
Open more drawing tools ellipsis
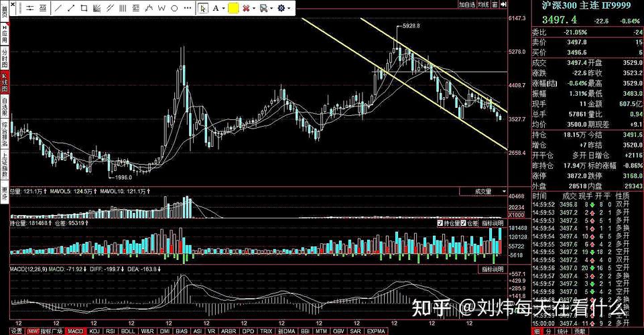187,8
